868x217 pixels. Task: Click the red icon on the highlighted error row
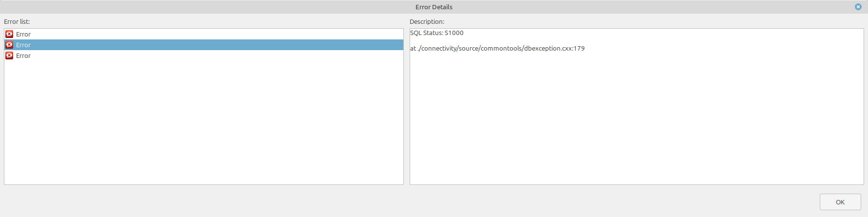click(9, 45)
